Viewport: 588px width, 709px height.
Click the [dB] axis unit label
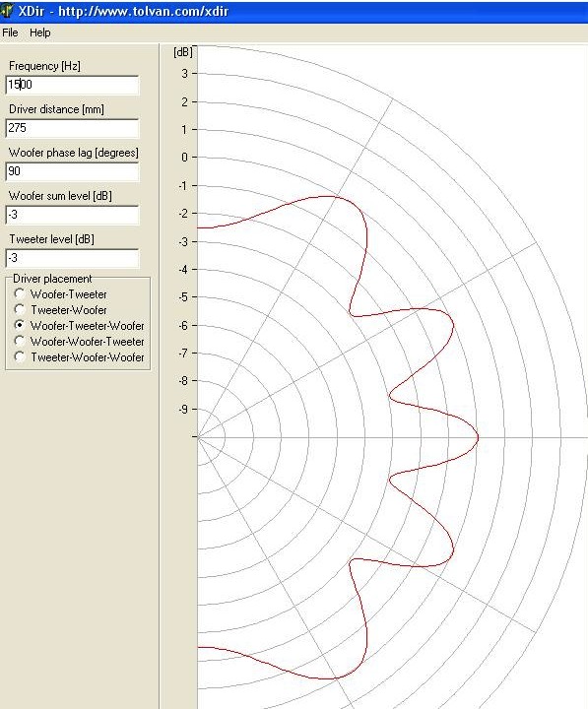pyautogui.click(x=183, y=52)
